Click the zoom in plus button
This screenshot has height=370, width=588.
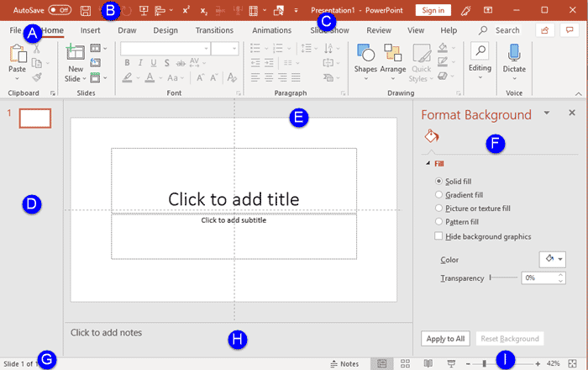coord(538,363)
